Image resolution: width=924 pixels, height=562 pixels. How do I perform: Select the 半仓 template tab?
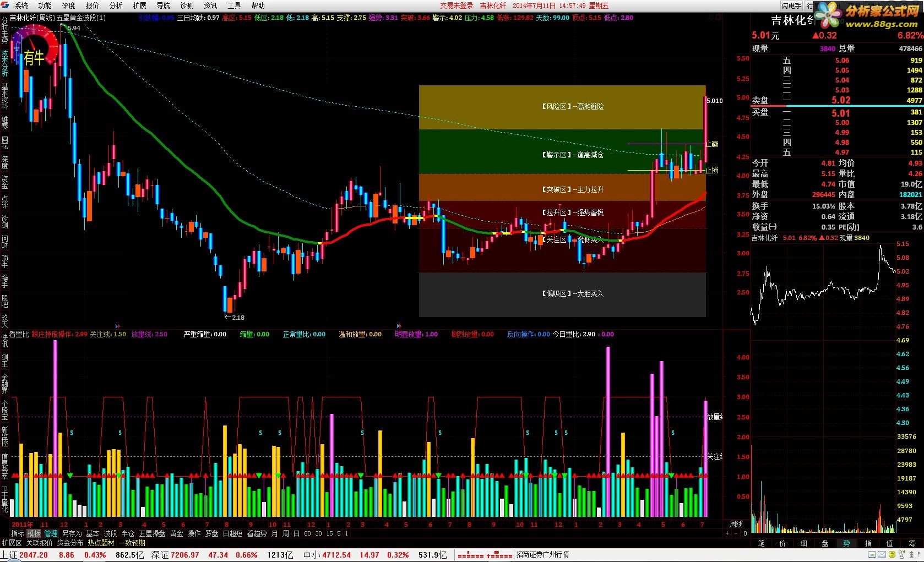click(128, 533)
